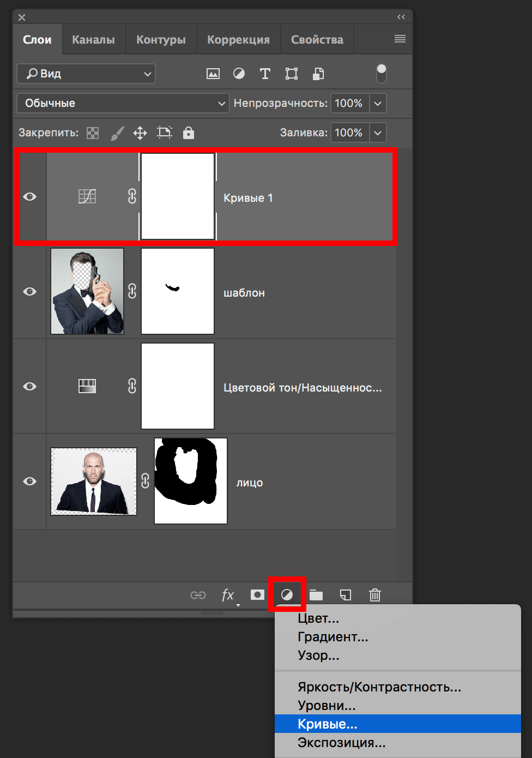This screenshot has height=758, width=532.
Task: Switch to the Каналы tab
Action: pos(93,40)
